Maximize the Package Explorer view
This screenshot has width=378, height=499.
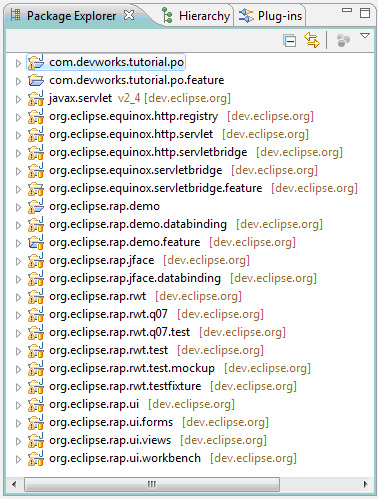click(x=365, y=13)
